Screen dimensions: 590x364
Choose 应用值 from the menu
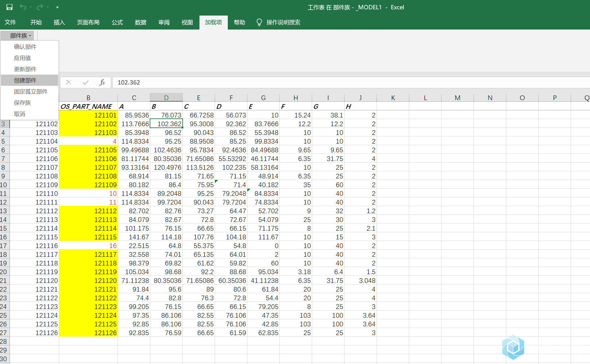pos(30,58)
